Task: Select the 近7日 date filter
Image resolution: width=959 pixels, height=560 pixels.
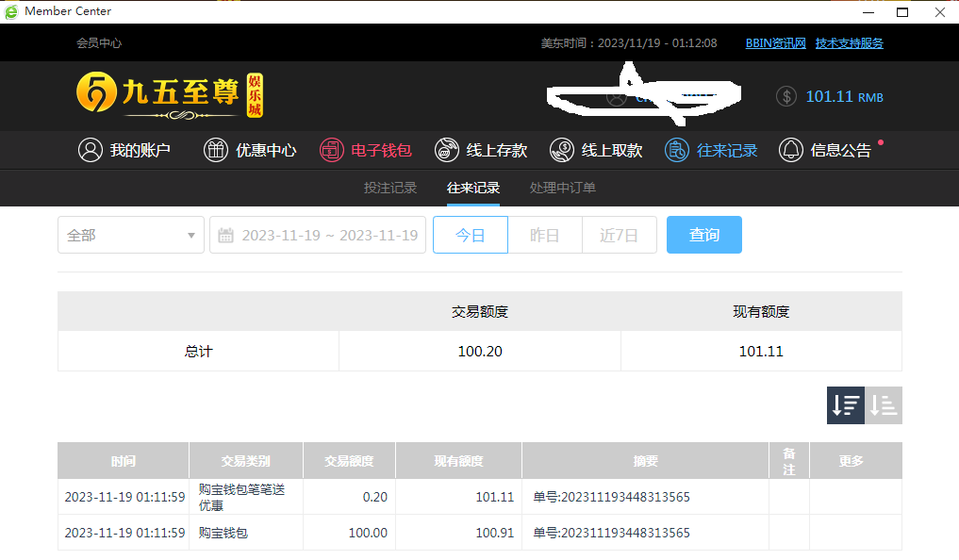Action: pyautogui.click(x=619, y=235)
